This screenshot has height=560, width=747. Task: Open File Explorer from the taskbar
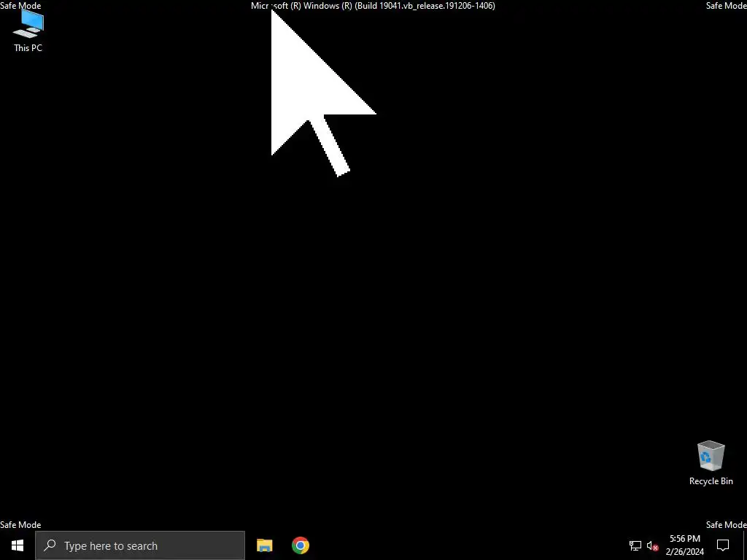[264, 545]
